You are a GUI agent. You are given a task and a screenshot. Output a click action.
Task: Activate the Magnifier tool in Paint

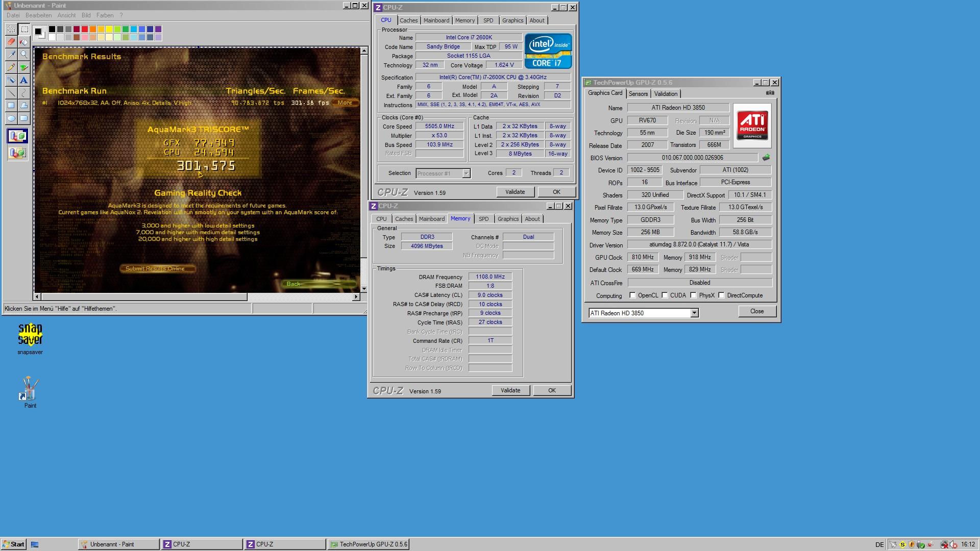(x=23, y=55)
